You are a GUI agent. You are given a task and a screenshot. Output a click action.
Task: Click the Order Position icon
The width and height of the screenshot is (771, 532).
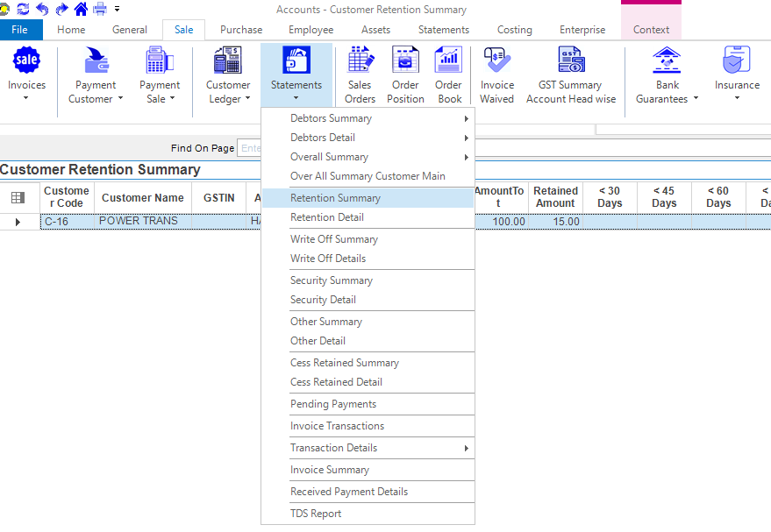point(405,61)
